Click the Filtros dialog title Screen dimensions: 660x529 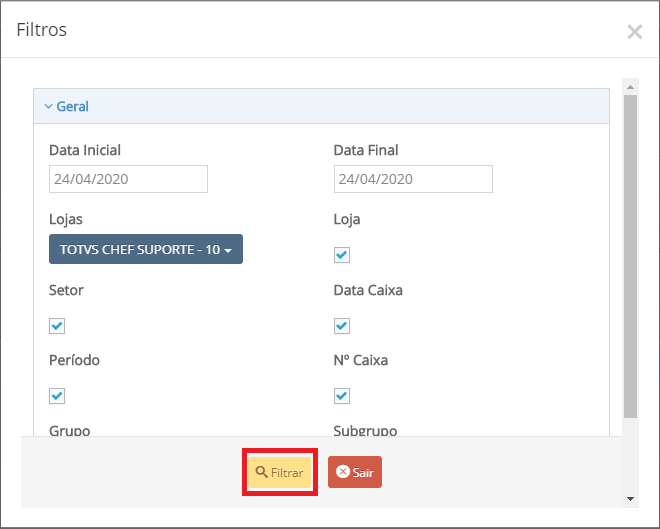[42, 30]
